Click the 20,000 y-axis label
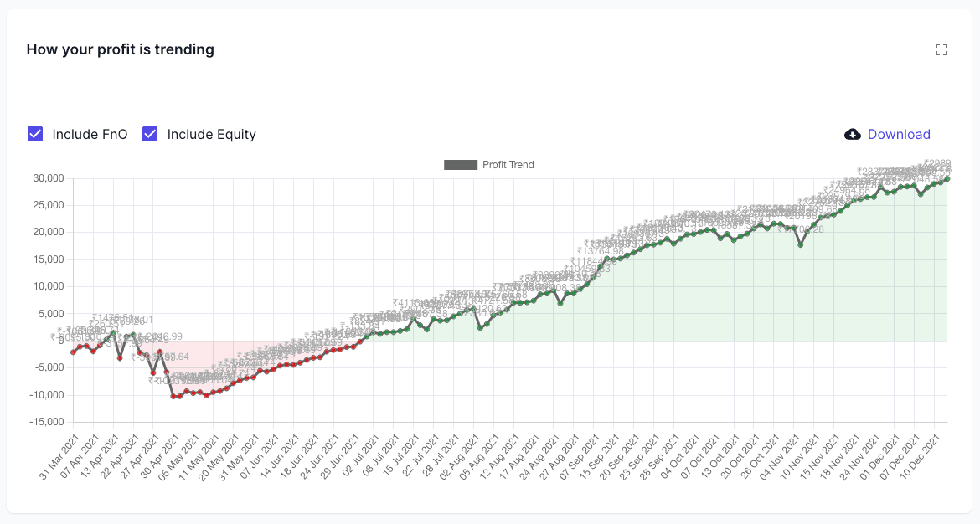 [49, 233]
